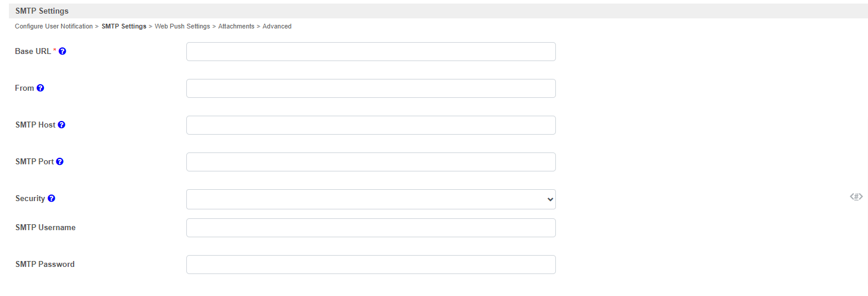This screenshot has width=868, height=296.
Task: Open the help tooltip next to From
Action: pos(40,88)
